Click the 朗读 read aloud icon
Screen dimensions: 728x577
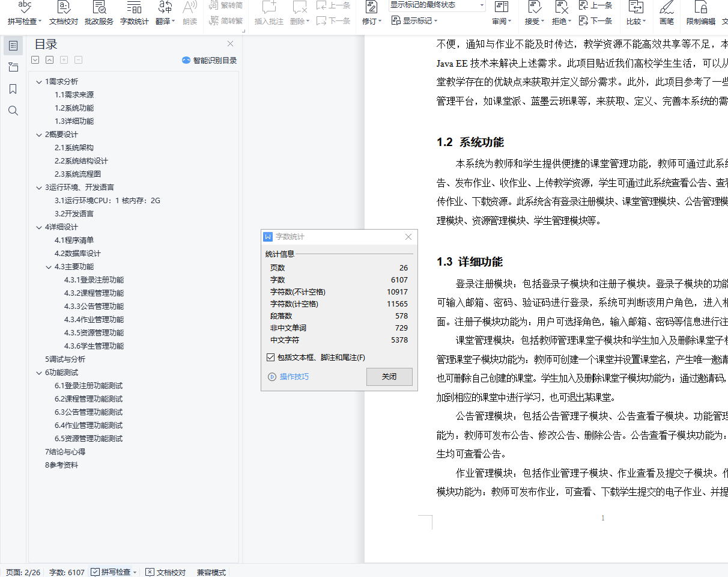tap(190, 8)
